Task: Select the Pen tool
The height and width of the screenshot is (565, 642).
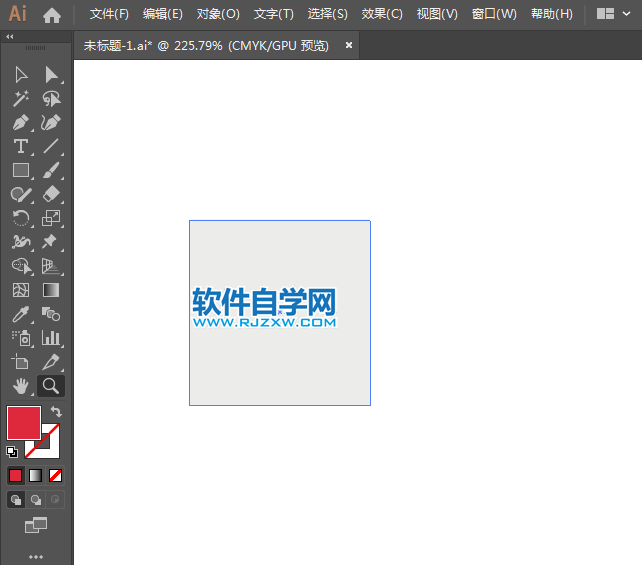Action: [x=21, y=122]
